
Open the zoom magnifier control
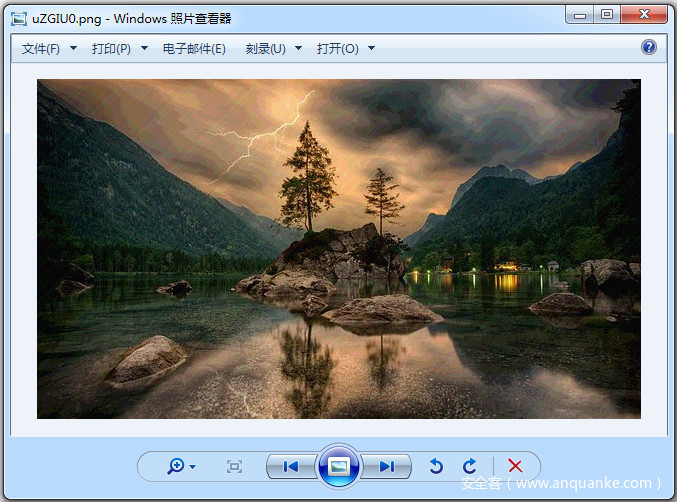[x=180, y=466]
